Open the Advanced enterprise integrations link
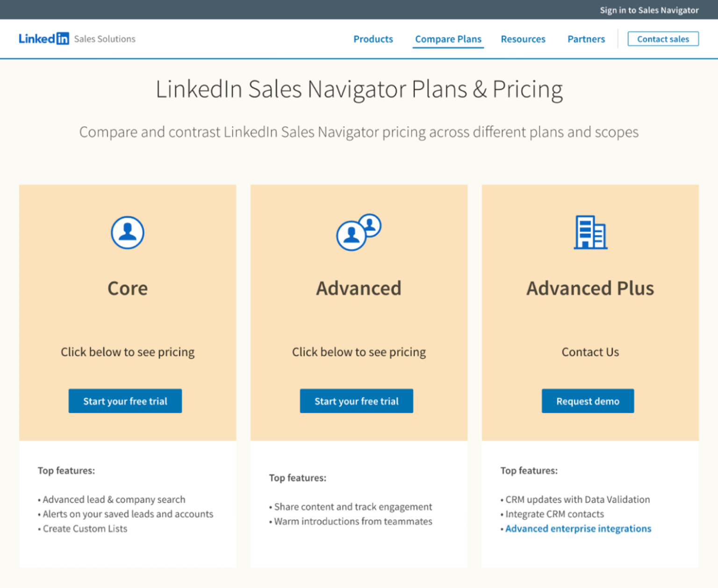Viewport: 718px width, 588px height. [578, 529]
